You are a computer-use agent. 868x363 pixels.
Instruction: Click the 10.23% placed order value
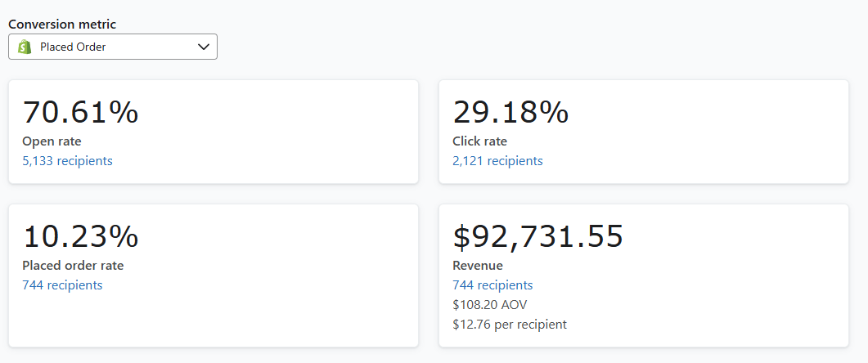click(81, 237)
